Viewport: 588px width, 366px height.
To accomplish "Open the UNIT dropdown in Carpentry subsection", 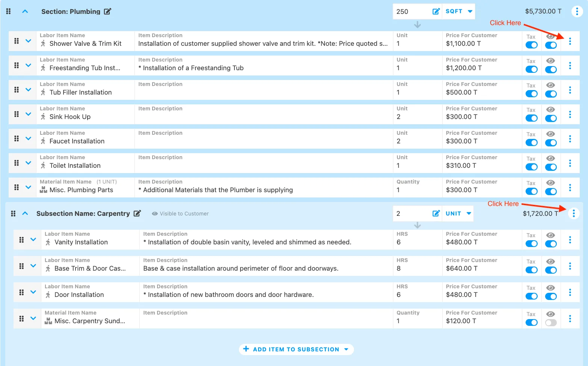I will pos(458,213).
